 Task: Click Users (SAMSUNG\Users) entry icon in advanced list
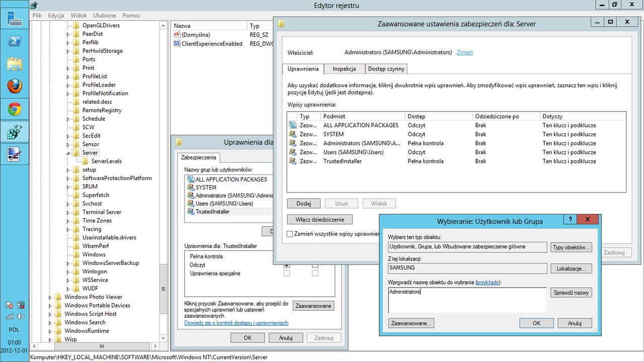pyautogui.click(x=293, y=152)
